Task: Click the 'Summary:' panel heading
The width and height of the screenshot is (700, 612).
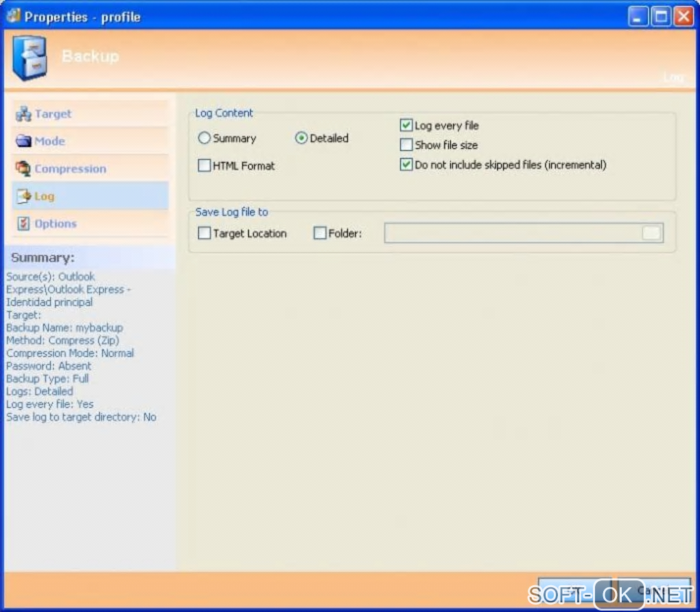Action: click(43, 257)
